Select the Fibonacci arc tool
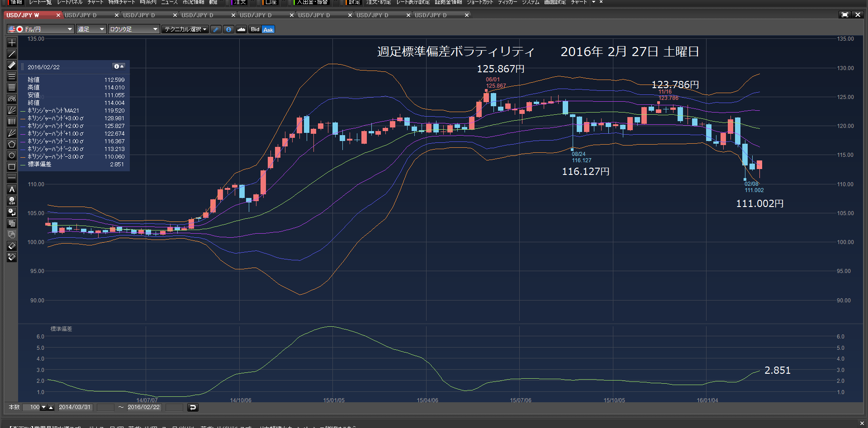Screen dimensions: 868x428 12,99
